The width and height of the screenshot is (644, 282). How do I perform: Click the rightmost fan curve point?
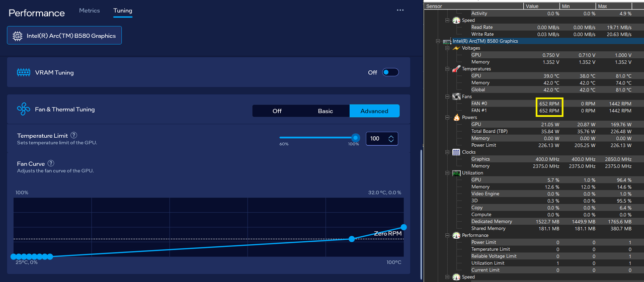point(404,228)
